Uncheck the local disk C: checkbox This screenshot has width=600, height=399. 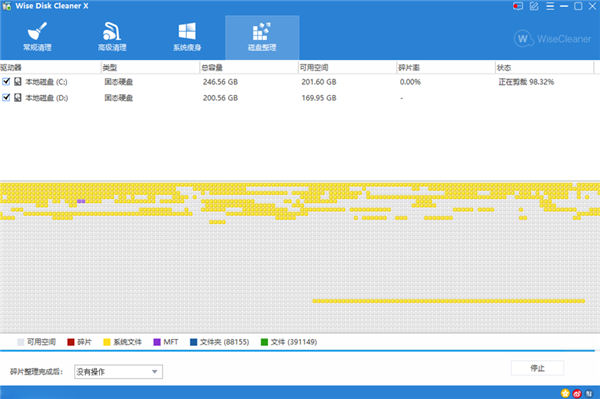6,81
